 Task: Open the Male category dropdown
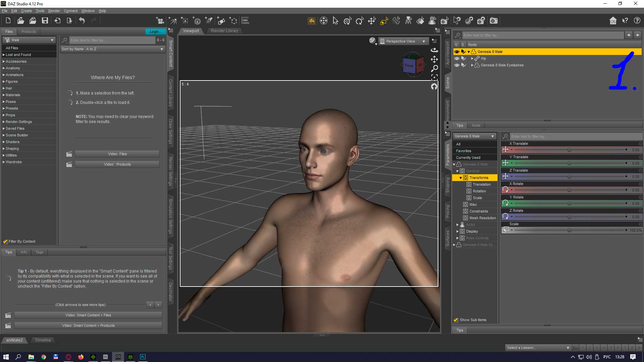29,40
